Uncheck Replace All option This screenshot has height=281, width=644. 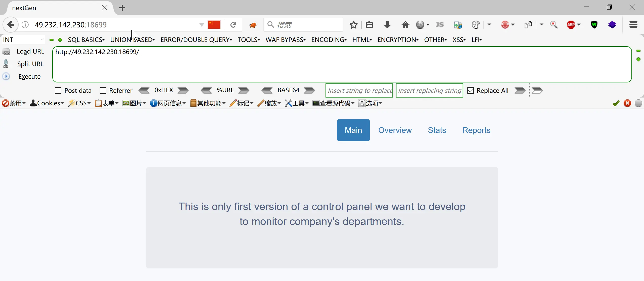pyautogui.click(x=470, y=90)
